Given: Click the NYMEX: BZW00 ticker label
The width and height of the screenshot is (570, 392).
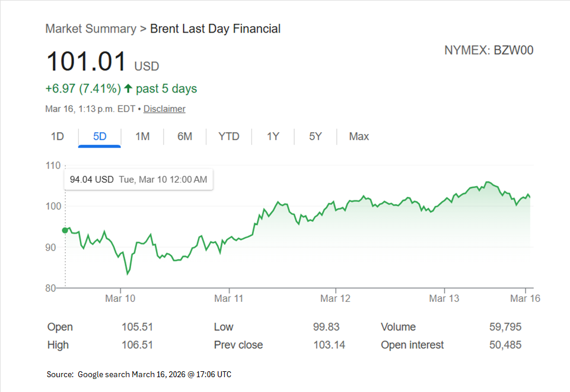Looking at the screenshot, I should click(x=489, y=50).
